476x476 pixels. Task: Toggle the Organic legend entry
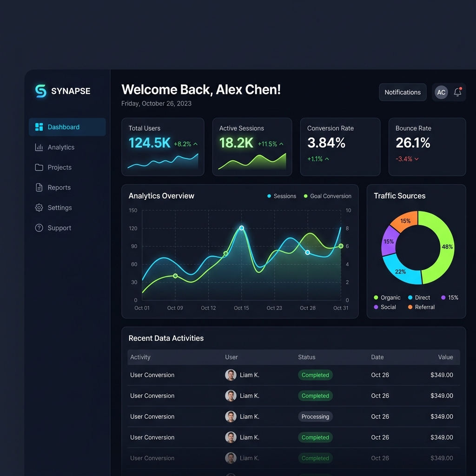point(387,297)
